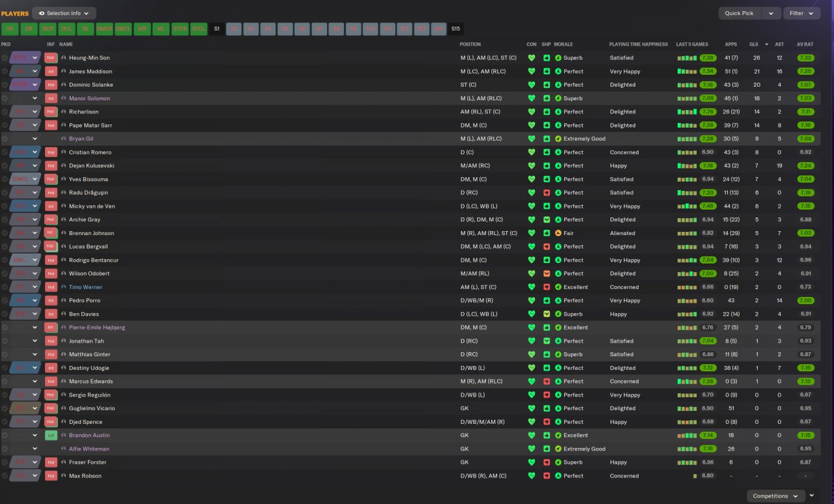Sort players by AV RAT column

[805, 44]
